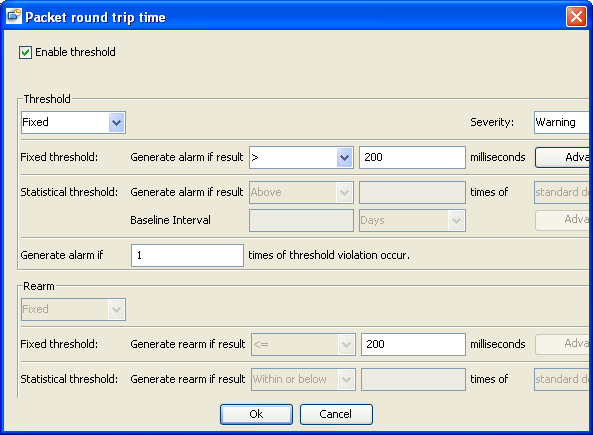Open the statistical threshold Above dropdown
Image resolution: width=593 pixels, height=435 pixels.
coord(301,192)
